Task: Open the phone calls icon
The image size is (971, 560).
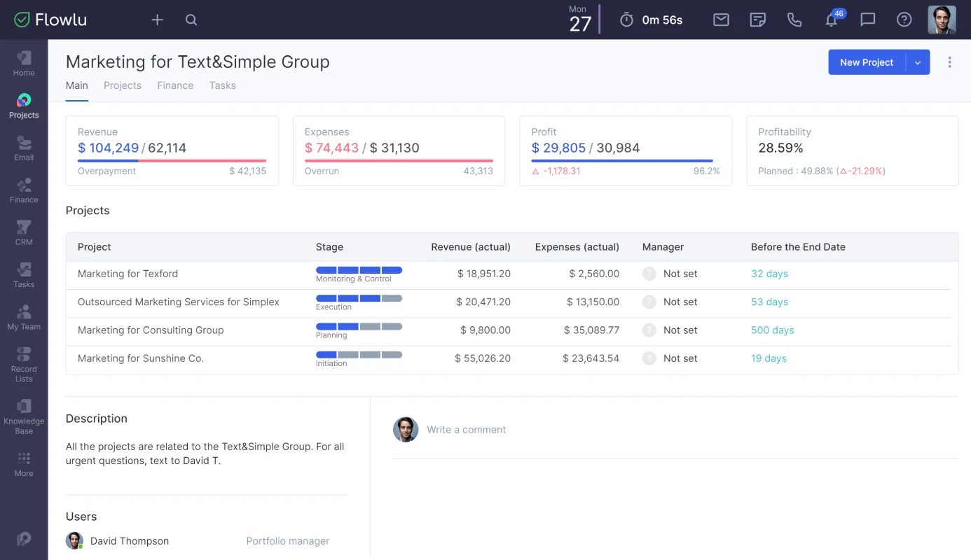Action: [x=794, y=20]
